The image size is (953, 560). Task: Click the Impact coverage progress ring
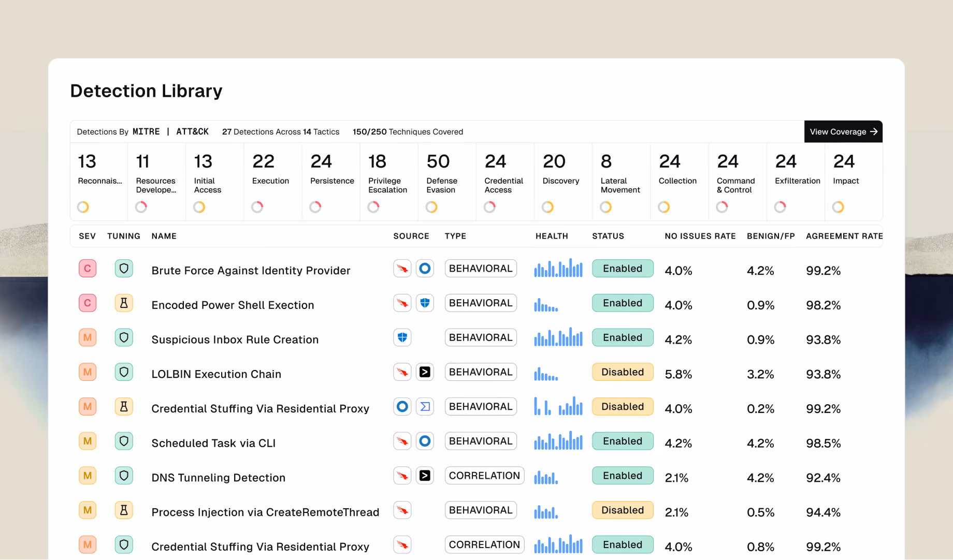point(838,207)
